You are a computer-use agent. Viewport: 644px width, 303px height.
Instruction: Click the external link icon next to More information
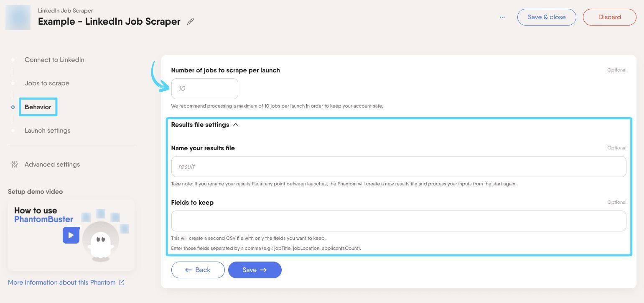pos(122,282)
